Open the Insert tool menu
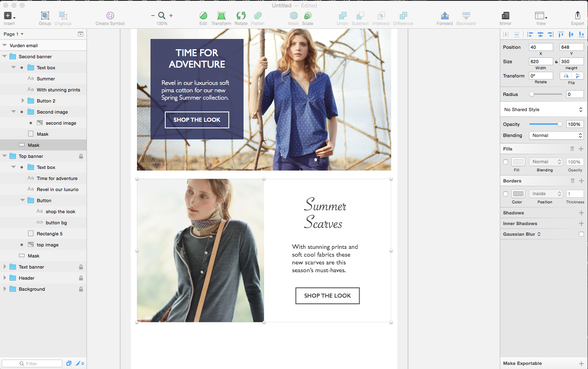This screenshot has height=369, width=588. tap(9, 16)
